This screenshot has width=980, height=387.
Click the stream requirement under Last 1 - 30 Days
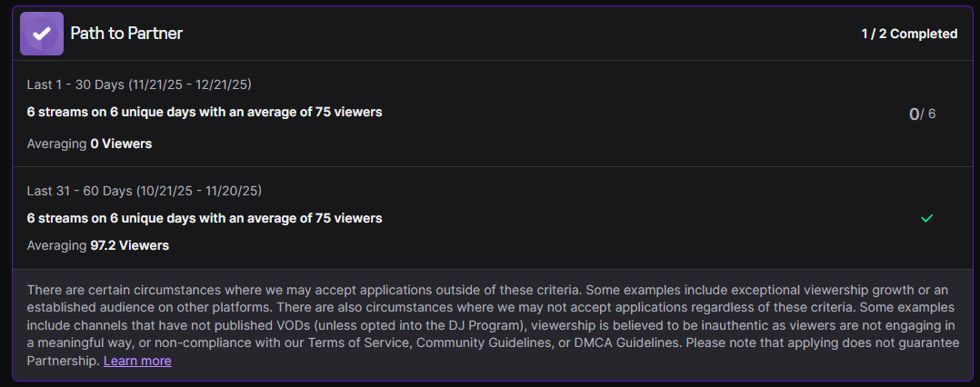click(205, 113)
